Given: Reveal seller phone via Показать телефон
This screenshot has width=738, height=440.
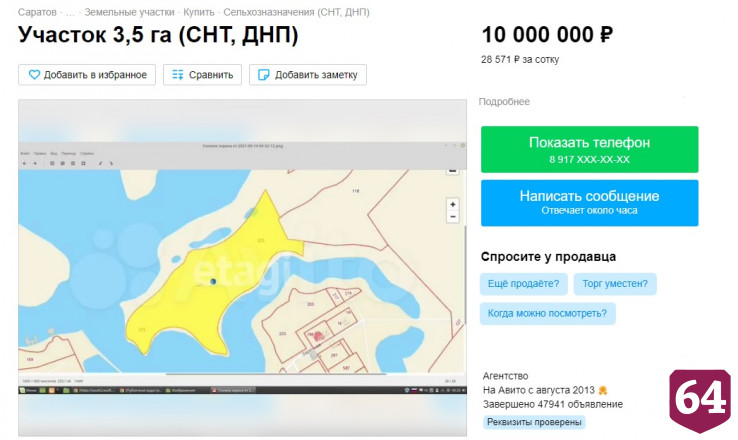Looking at the screenshot, I should [x=589, y=149].
